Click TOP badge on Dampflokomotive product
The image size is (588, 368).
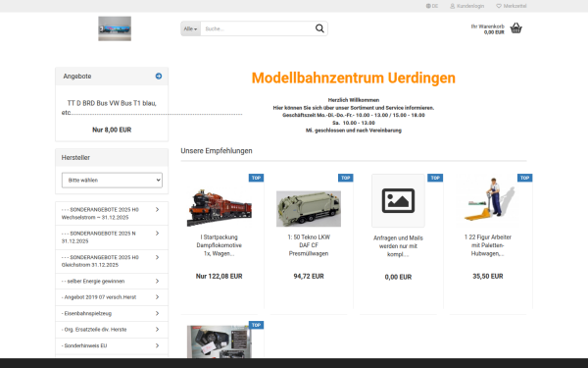point(256,178)
